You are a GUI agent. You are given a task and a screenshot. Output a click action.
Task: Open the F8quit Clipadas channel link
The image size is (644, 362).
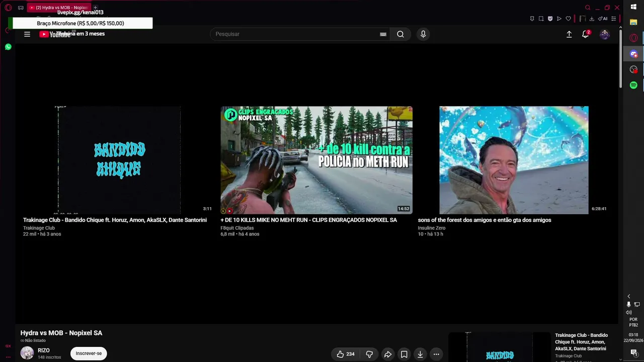tap(237, 228)
